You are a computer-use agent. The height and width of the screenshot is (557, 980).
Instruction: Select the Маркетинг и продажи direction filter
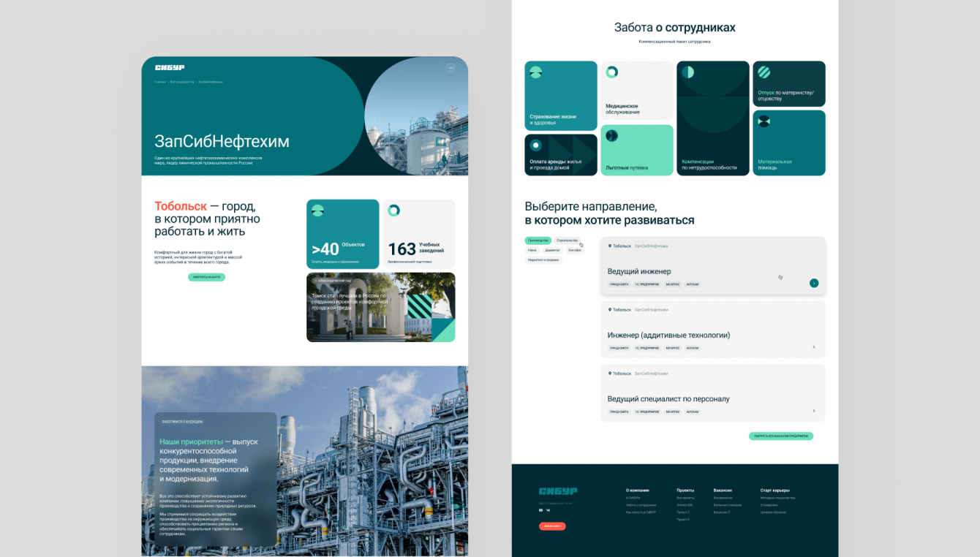click(x=543, y=259)
